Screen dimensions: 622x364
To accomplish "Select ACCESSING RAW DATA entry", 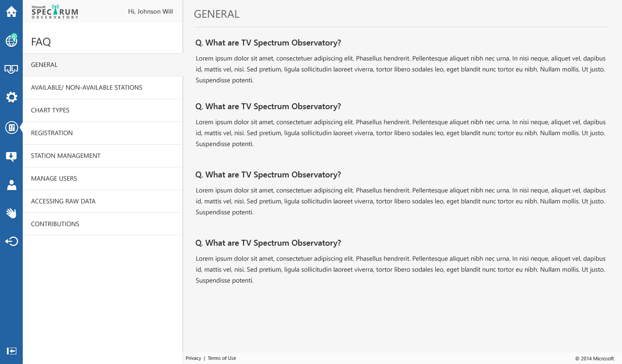I will 102,202.
